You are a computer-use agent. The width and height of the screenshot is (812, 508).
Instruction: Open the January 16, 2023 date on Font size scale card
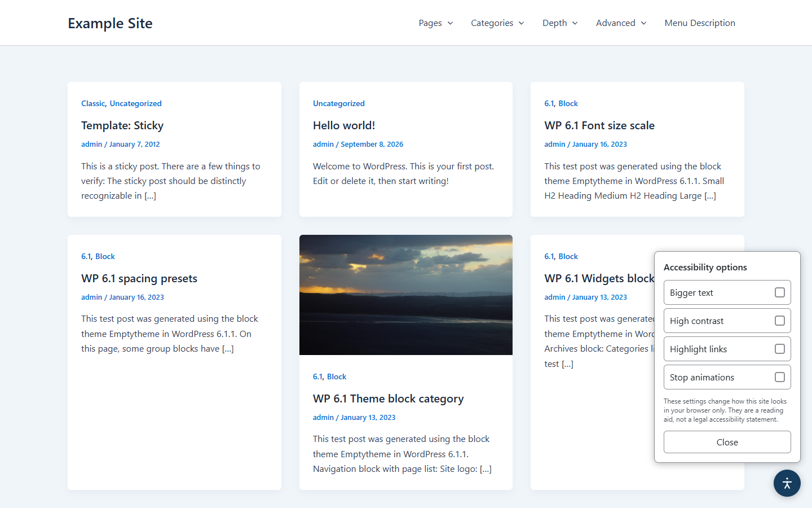599,144
